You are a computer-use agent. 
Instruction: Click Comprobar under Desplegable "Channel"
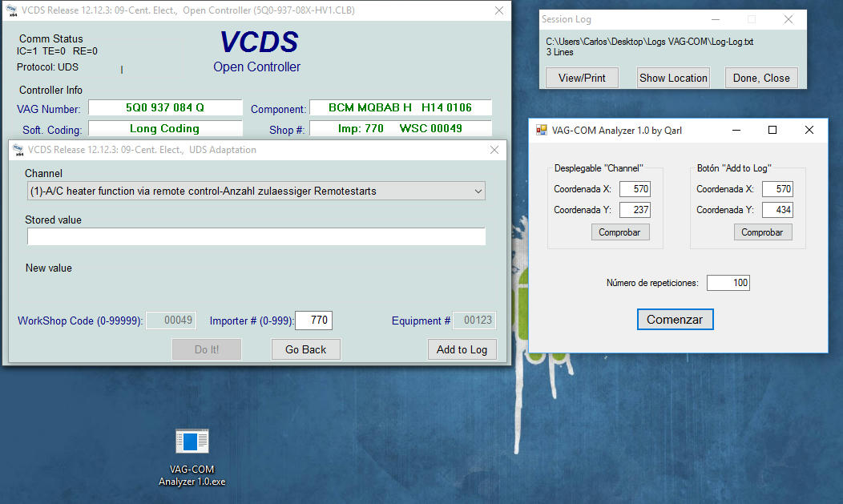tap(620, 232)
